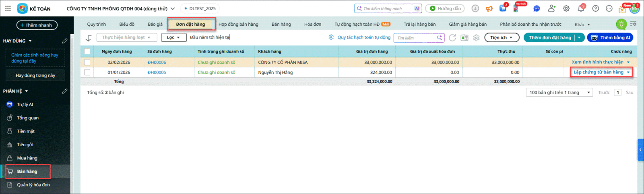
Task: Tick the checkbox for order ĐH00005
Action: [87, 72]
